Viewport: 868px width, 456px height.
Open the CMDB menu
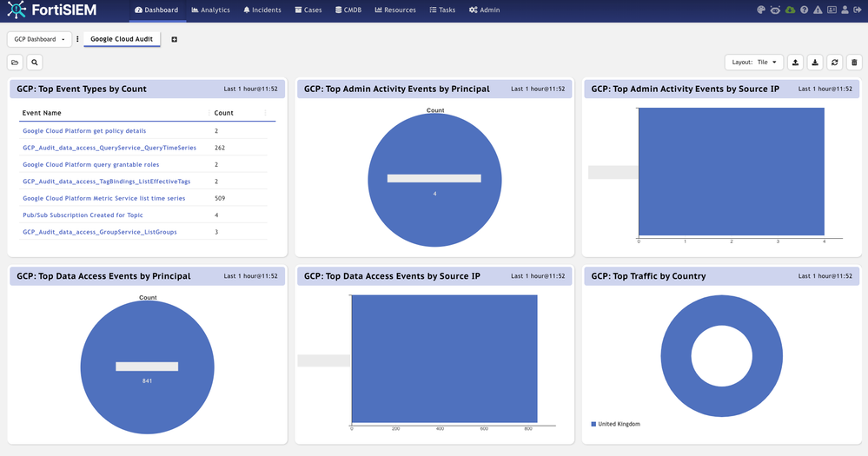click(x=348, y=10)
